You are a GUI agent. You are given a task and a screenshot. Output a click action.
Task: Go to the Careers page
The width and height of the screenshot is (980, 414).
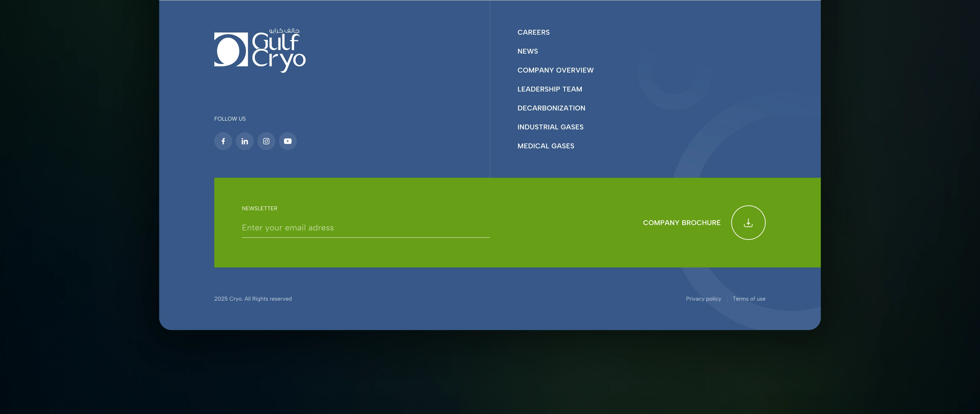click(x=533, y=33)
